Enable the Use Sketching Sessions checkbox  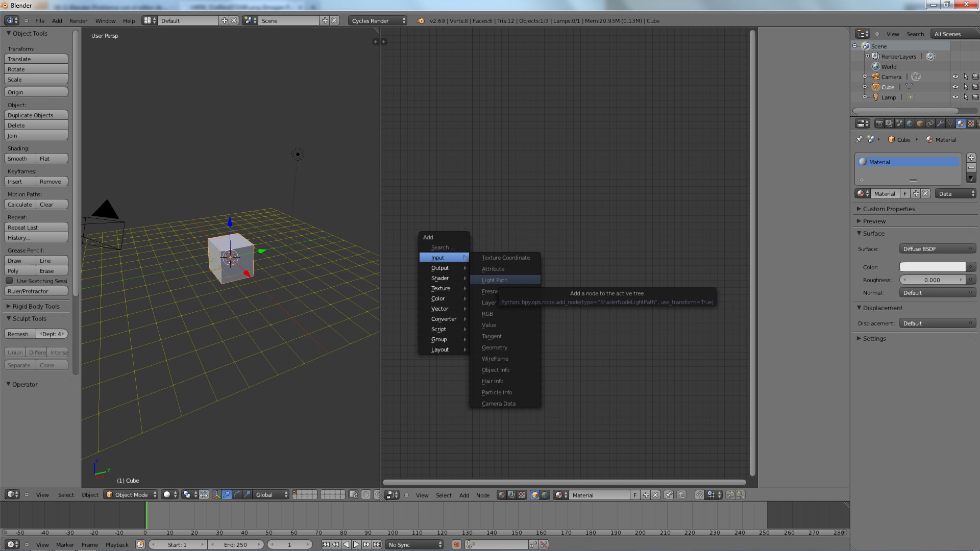pos(10,281)
